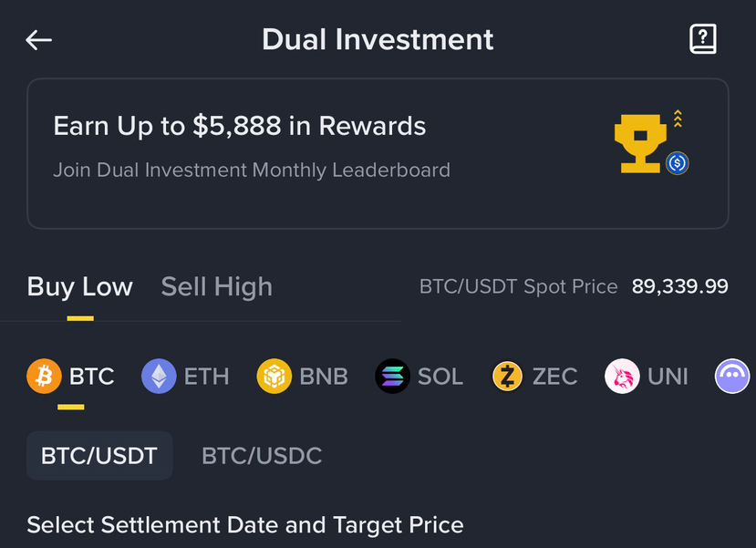This screenshot has width=756, height=548.
Task: Tap the ETH asset label
Action: (x=206, y=376)
